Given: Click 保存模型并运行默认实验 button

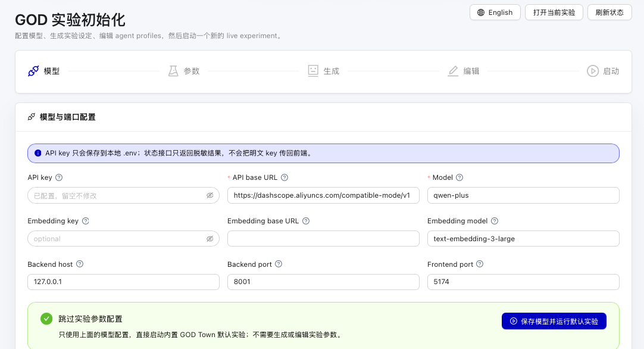Looking at the screenshot, I should 554,322.
